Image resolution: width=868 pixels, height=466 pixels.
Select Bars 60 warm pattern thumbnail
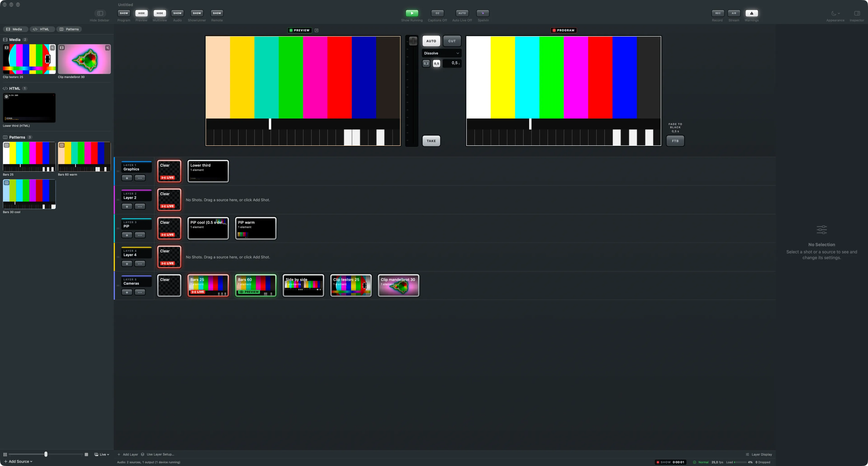coord(84,157)
